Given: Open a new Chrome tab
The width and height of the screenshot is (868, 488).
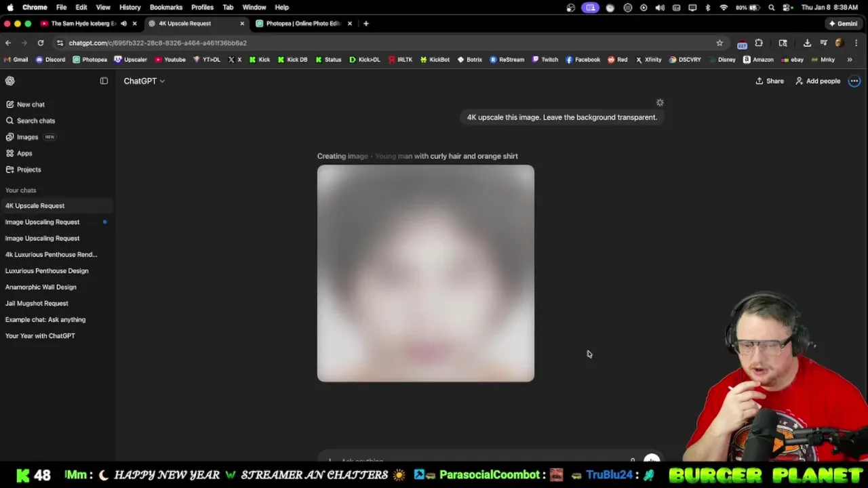Looking at the screenshot, I should [366, 23].
